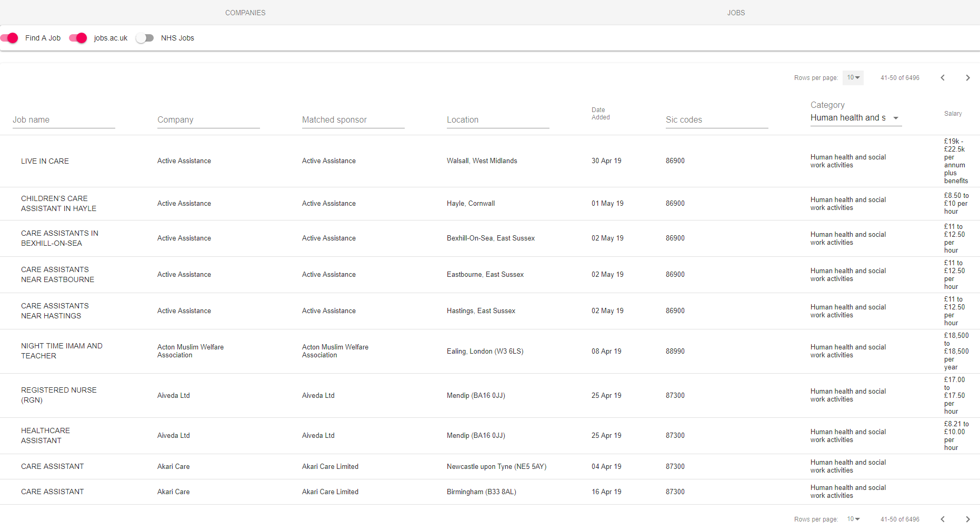Viewport: 980px width, 531px height.
Task: Open top rows per page dropdown
Action: [853, 78]
